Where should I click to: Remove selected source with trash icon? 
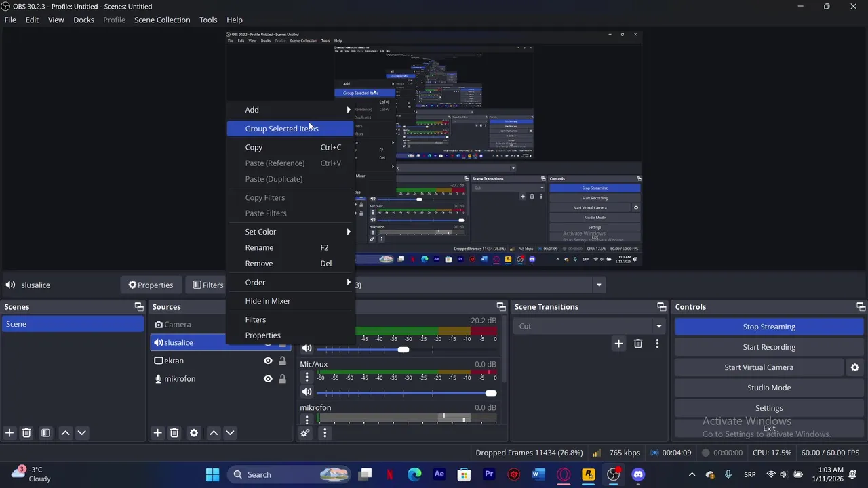tap(174, 433)
